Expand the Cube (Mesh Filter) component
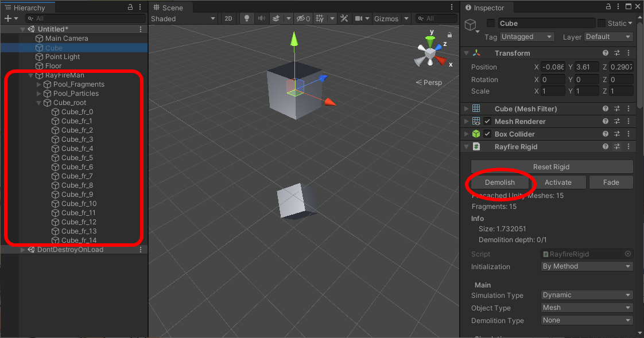Viewport: 644px width, 338px height. pyautogui.click(x=466, y=109)
